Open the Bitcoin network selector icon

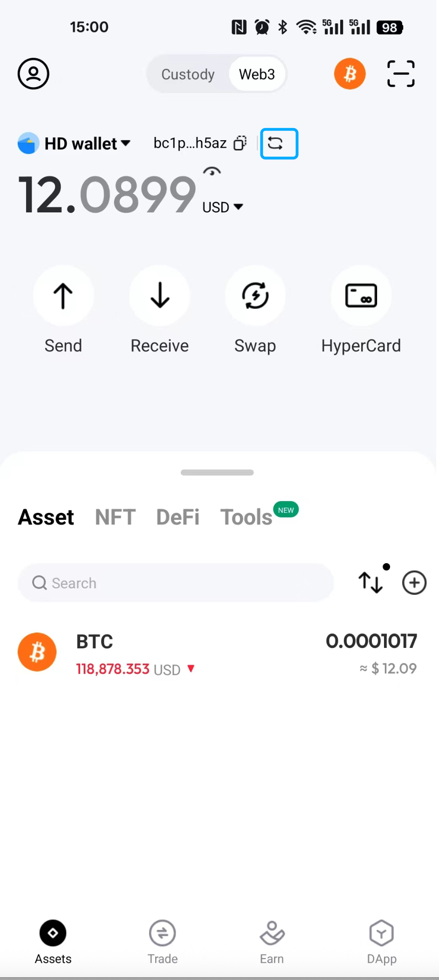coord(350,74)
